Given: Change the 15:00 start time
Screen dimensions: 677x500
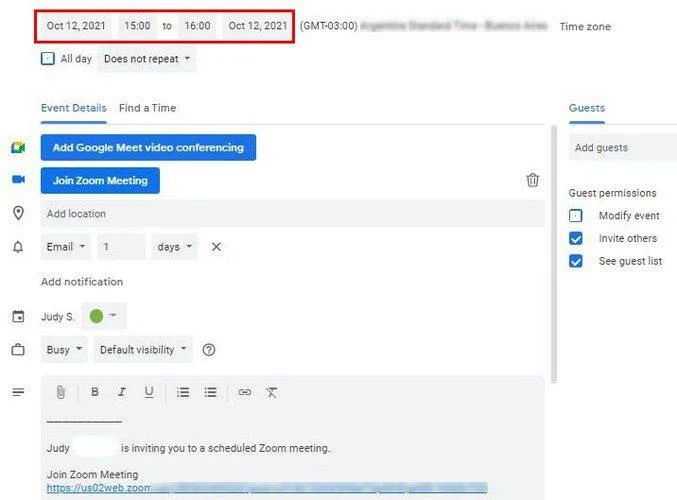Looking at the screenshot, I should click(x=137, y=26).
